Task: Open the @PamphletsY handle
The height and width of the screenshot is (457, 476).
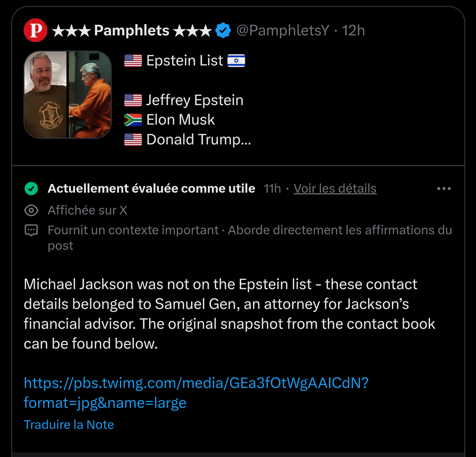Action: pos(283,31)
